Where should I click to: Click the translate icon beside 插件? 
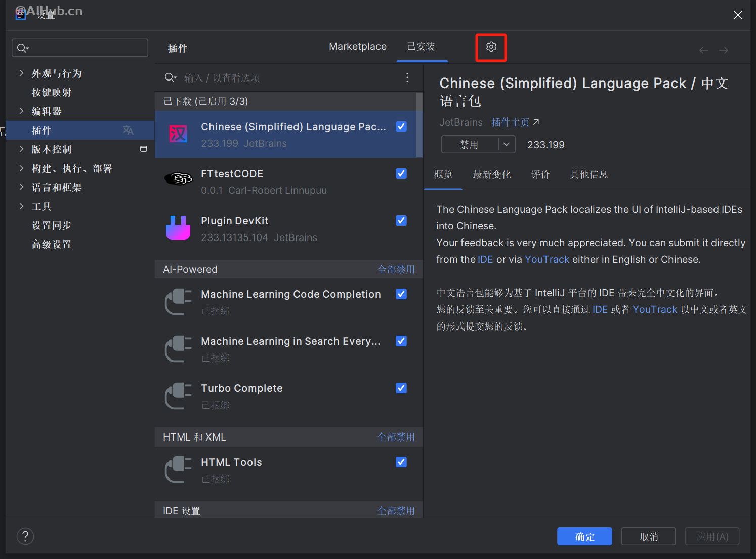128,130
